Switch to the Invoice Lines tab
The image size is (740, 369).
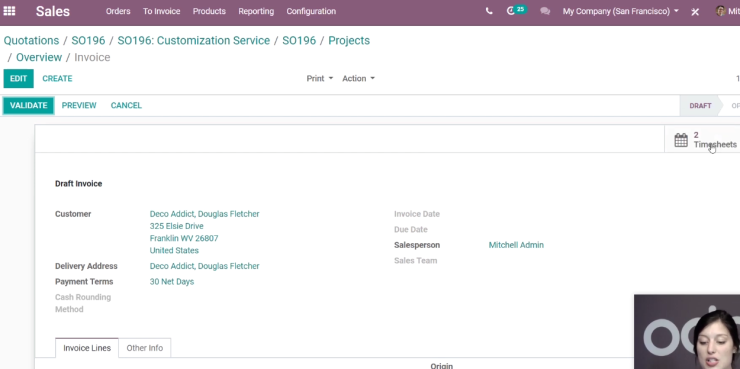click(87, 348)
